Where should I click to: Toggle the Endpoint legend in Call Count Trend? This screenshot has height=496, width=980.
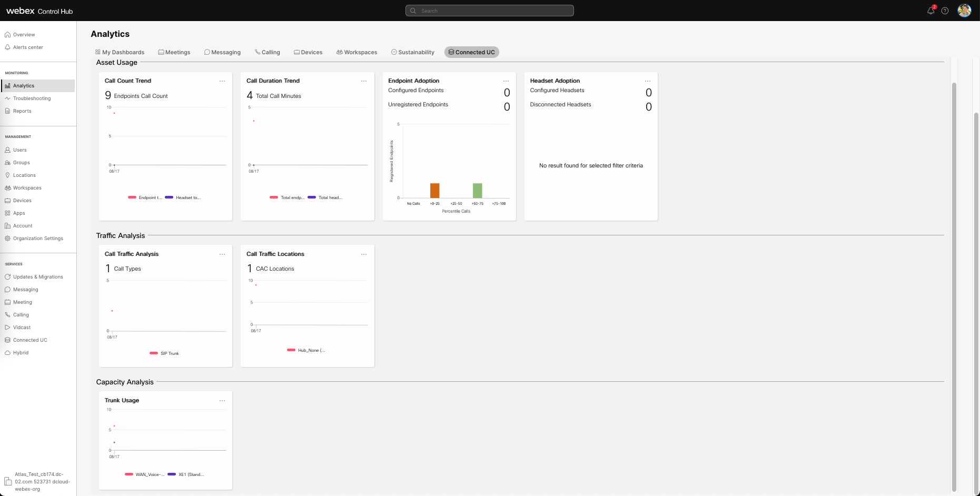145,197
